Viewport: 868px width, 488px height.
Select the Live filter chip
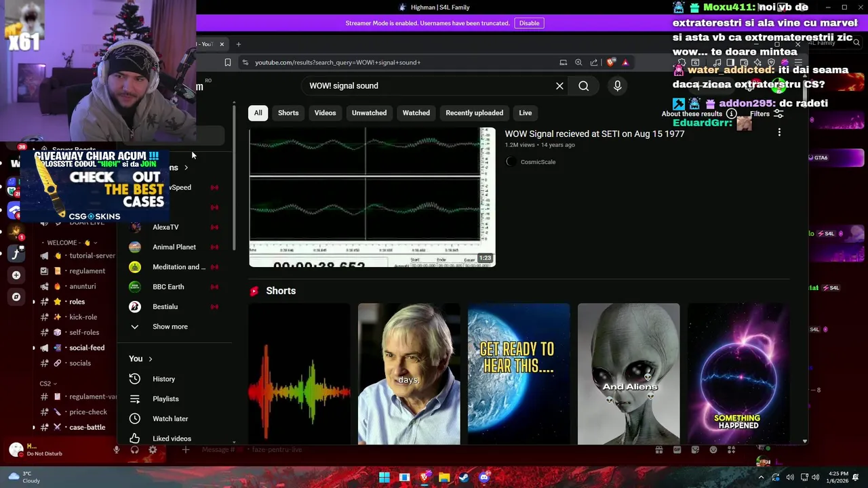(525, 113)
